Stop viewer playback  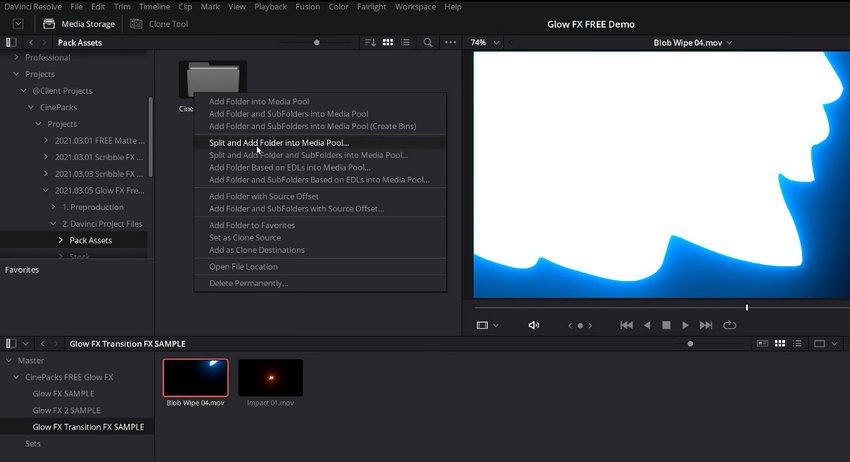coord(666,325)
